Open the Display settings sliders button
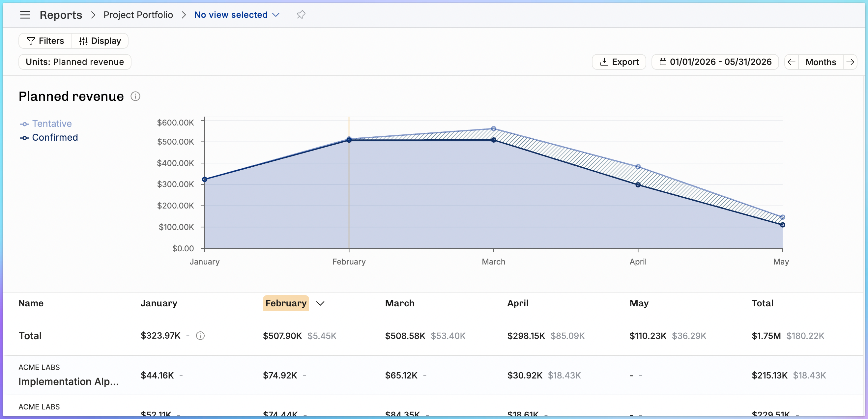868x419 pixels. pyautogui.click(x=100, y=41)
